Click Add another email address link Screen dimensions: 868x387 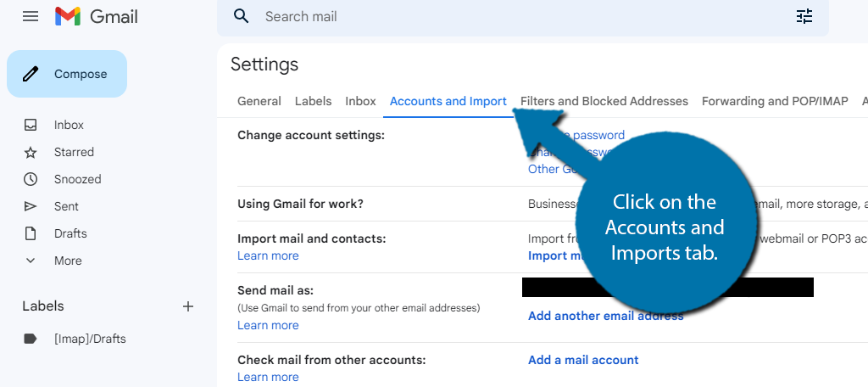[605, 316]
